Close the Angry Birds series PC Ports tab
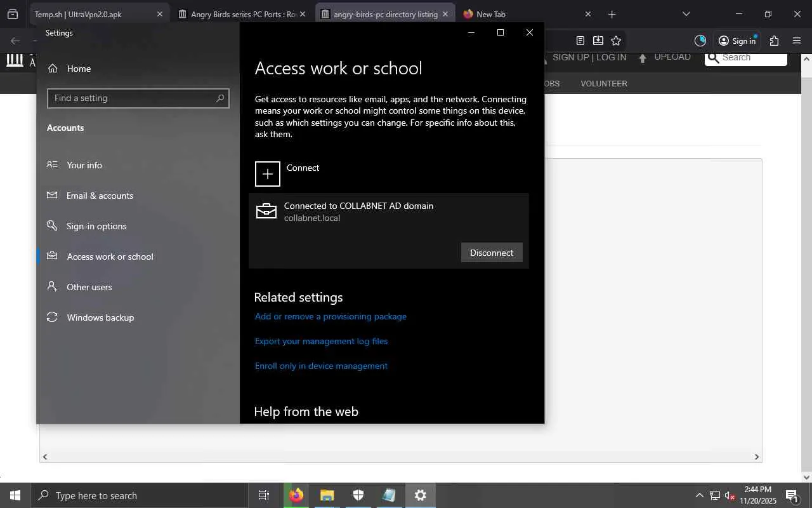This screenshot has width=812, height=508. tap(302, 14)
